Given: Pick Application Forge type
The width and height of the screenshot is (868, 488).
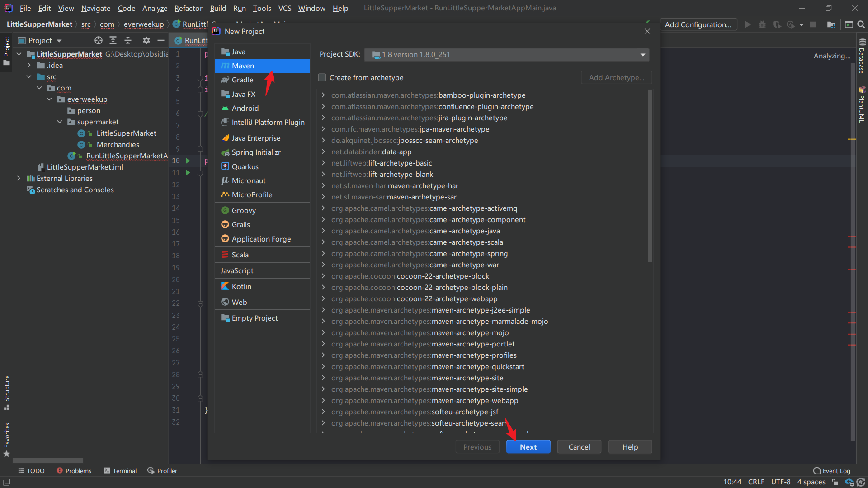Looking at the screenshot, I should click(262, 239).
